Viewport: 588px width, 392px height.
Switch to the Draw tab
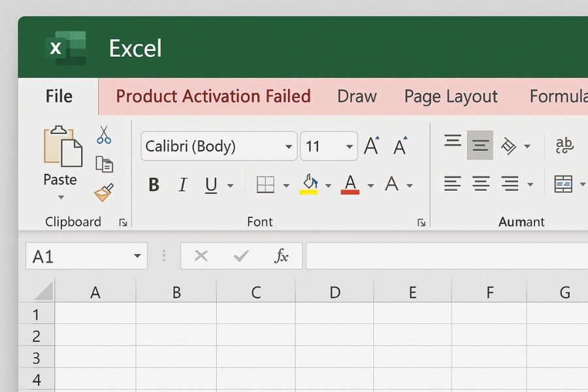(x=357, y=97)
